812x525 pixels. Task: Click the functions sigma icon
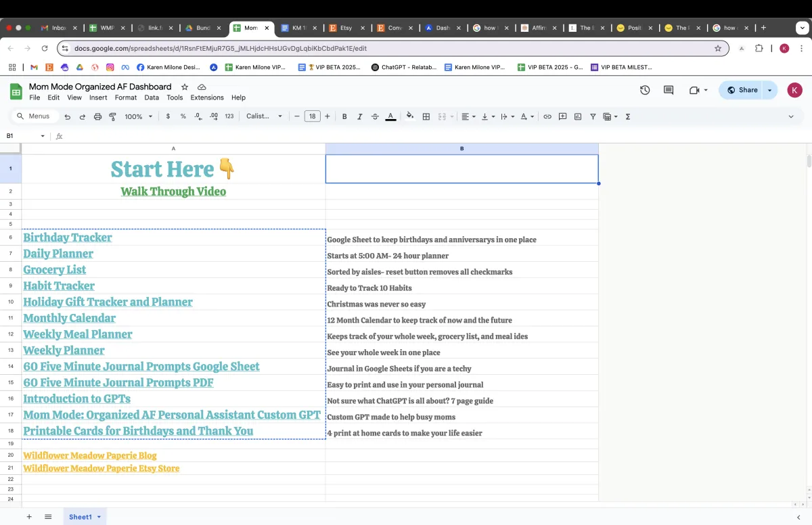[628, 116]
